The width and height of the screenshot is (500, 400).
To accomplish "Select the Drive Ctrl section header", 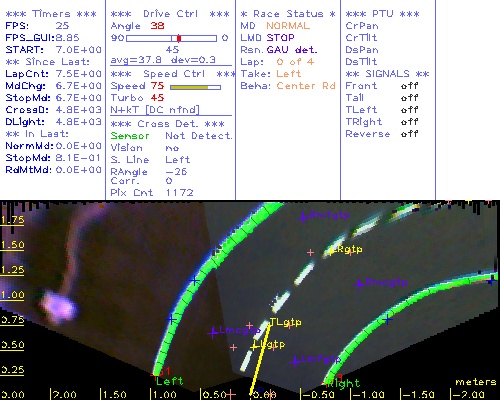I will 170,14.
